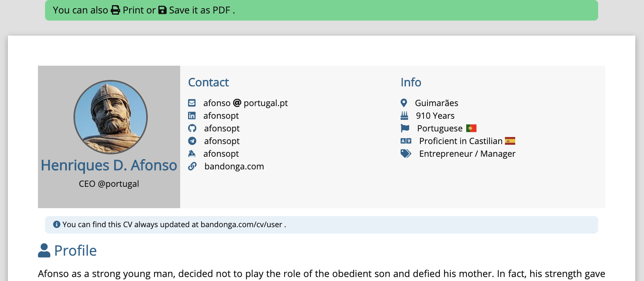Screen dimensions: 644x281
Task: Click the Portuguese flag image
Action: (x=471, y=128)
